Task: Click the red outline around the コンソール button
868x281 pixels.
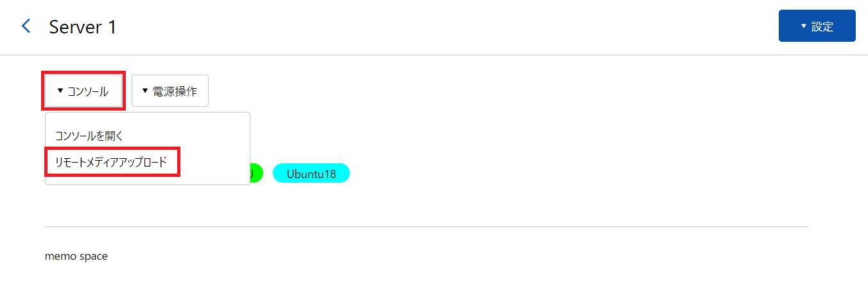Action: pyautogui.click(x=84, y=73)
